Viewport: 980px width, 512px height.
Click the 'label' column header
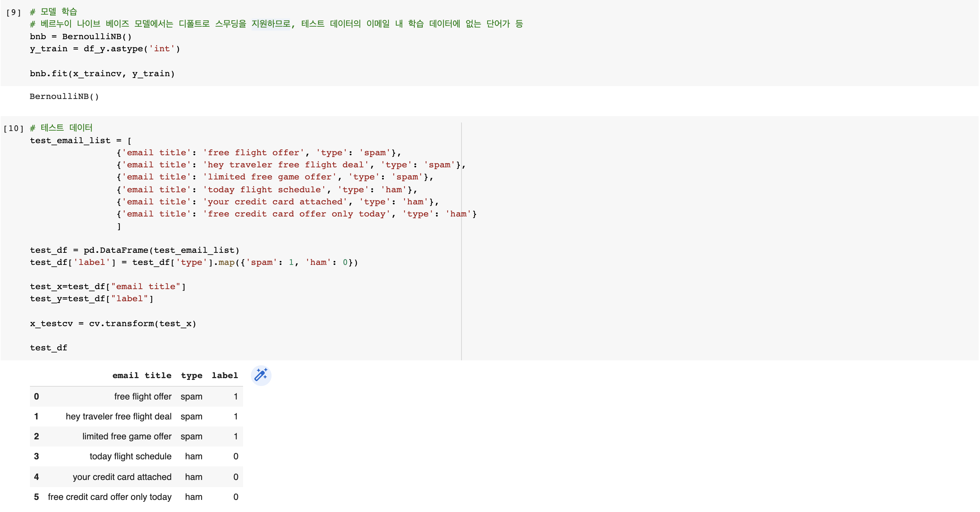225,375
